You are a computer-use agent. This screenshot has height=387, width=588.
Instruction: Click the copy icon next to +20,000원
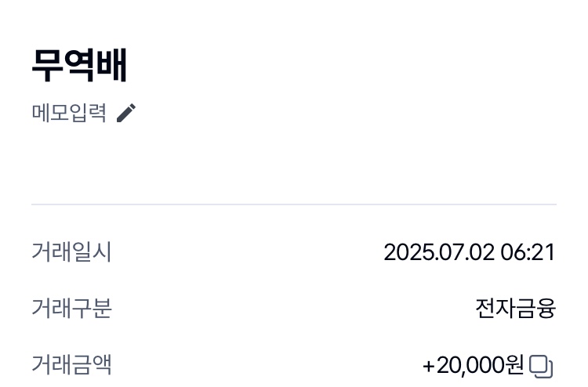click(542, 365)
